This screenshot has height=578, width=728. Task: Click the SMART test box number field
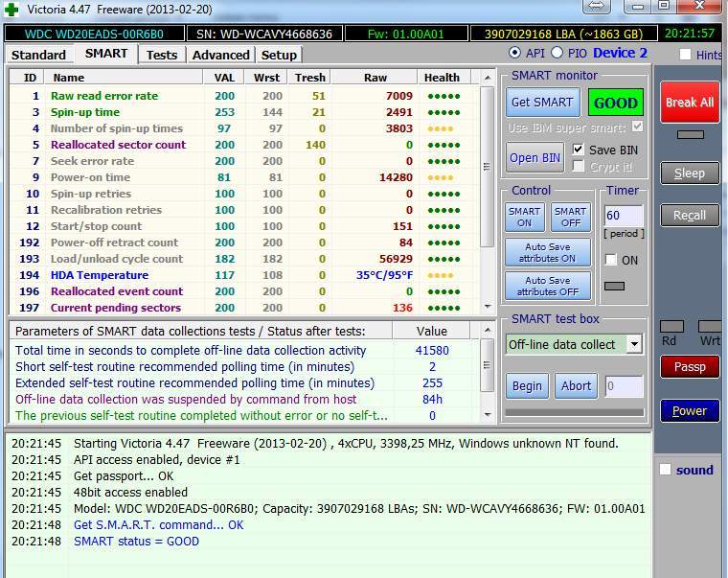[x=625, y=386]
